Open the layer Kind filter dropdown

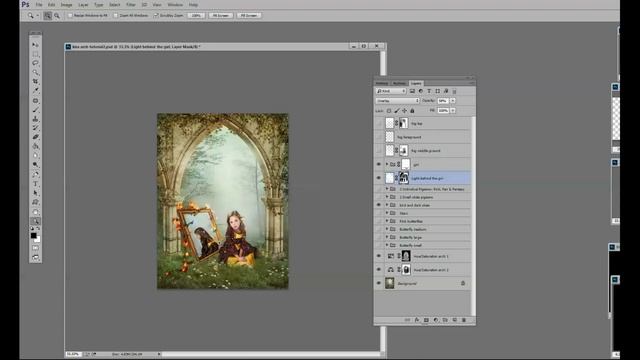point(391,91)
